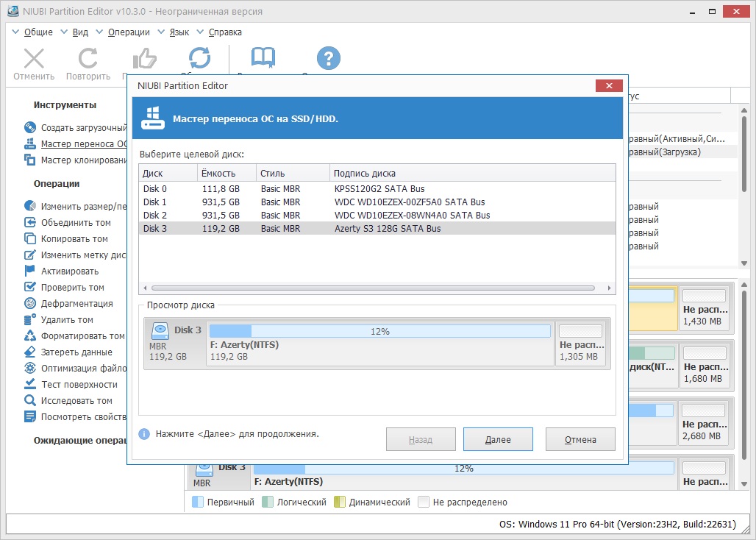
Task: Open the Операции menu
Action: [x=128, y=32]
